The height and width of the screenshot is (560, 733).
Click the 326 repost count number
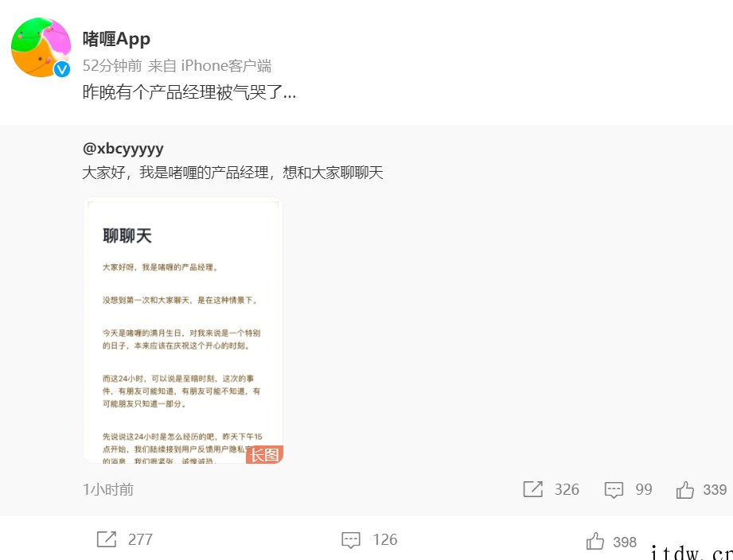point(567,489)
